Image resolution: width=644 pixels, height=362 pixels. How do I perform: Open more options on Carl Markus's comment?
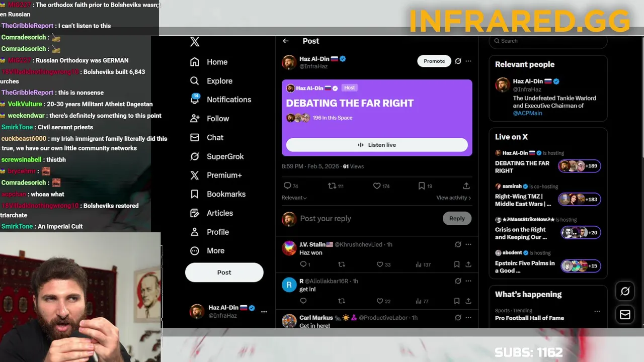point(468,318)
